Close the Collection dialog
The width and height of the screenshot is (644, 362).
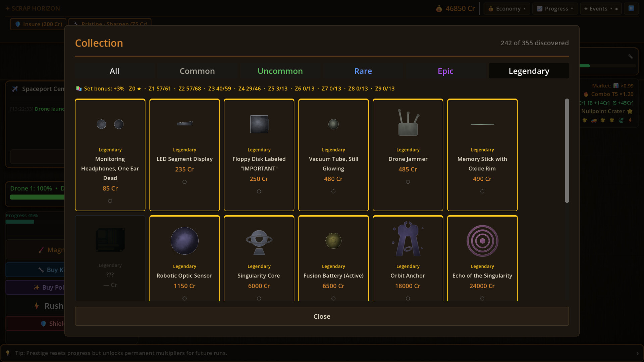322,316
